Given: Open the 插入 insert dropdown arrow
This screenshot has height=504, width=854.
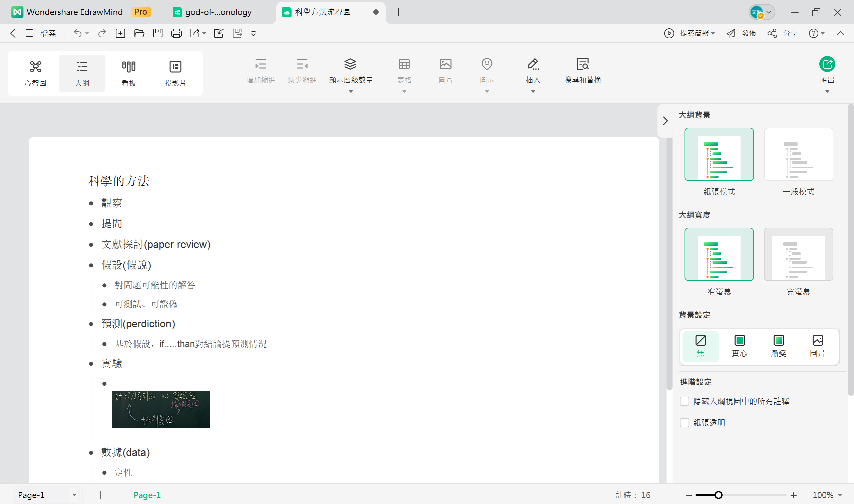Looking at the screenshot, I should tap(532, 92).
